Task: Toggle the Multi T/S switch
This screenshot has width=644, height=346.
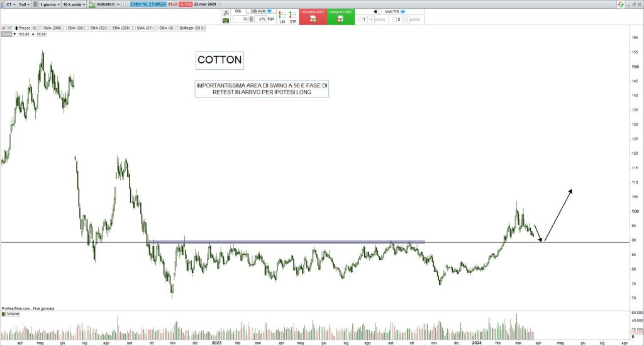Action: pyautogui.click(x=377, y=11)
